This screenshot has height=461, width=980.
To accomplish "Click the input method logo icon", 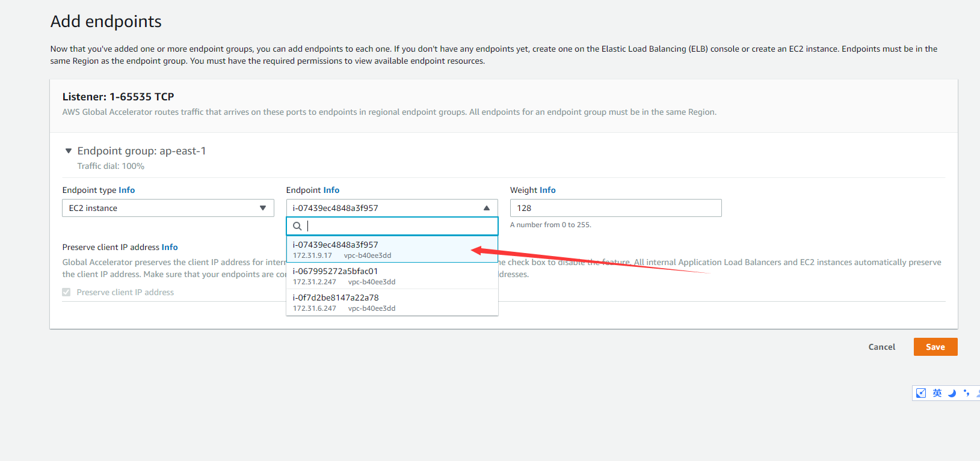I will click(x=921, y=393).
